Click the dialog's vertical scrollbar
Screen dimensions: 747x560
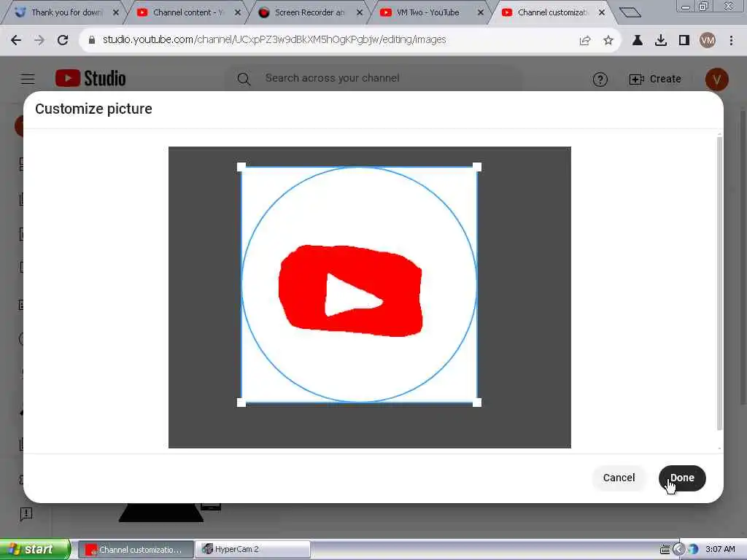[x=719, y=284]
